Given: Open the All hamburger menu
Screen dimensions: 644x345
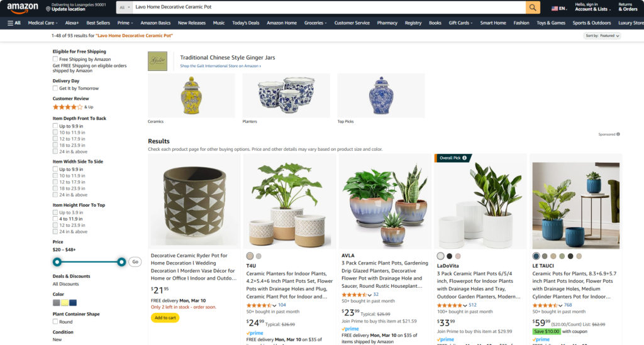Looking at the screenshot, I should click(14, 23).
